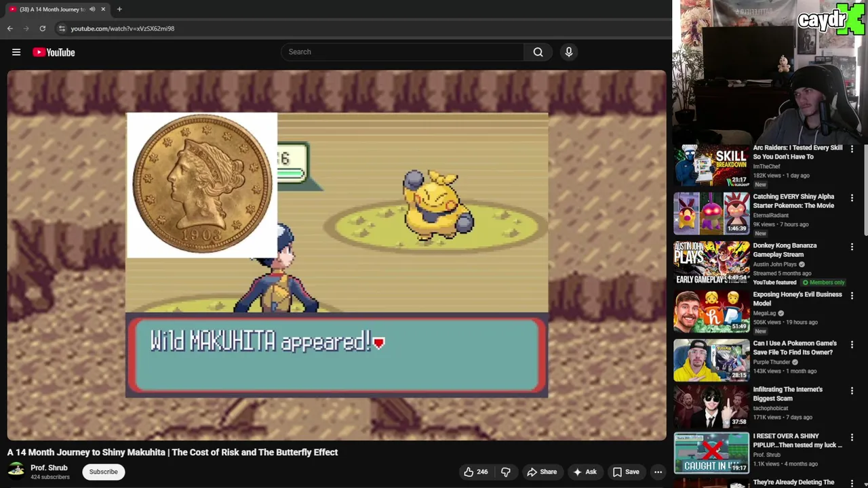Go back with browser back arrow

coord(10,28)
